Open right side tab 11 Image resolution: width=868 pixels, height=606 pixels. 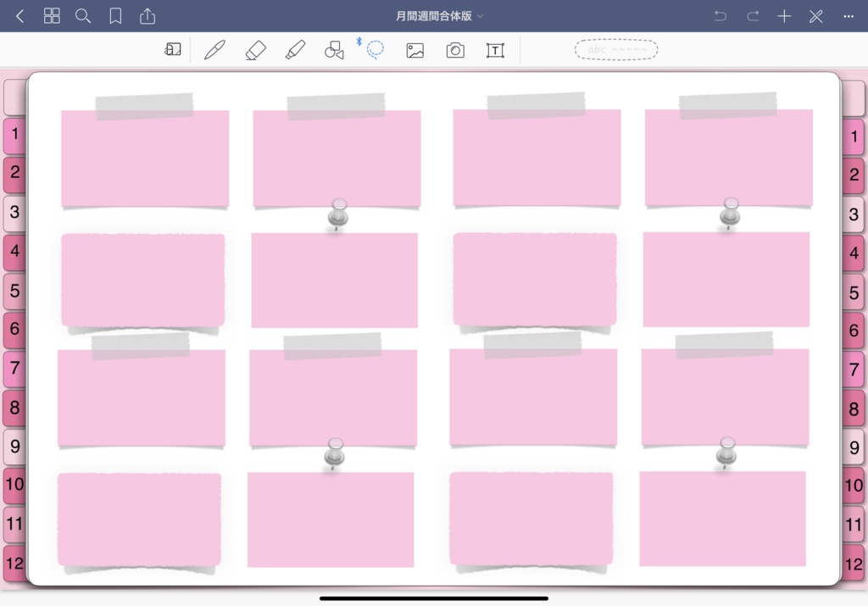(x=854, y=525)
